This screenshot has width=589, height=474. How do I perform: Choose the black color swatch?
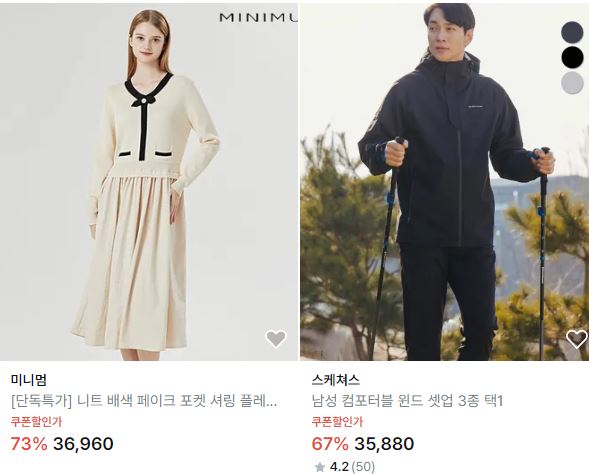pyautogui.click(x=572, y=57)
